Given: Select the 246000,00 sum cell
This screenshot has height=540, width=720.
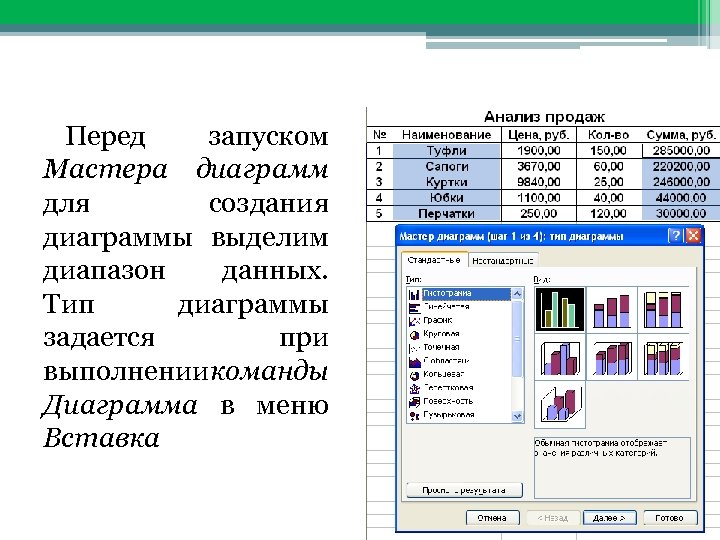Looking at the screenshot, I should click(681, 182).
